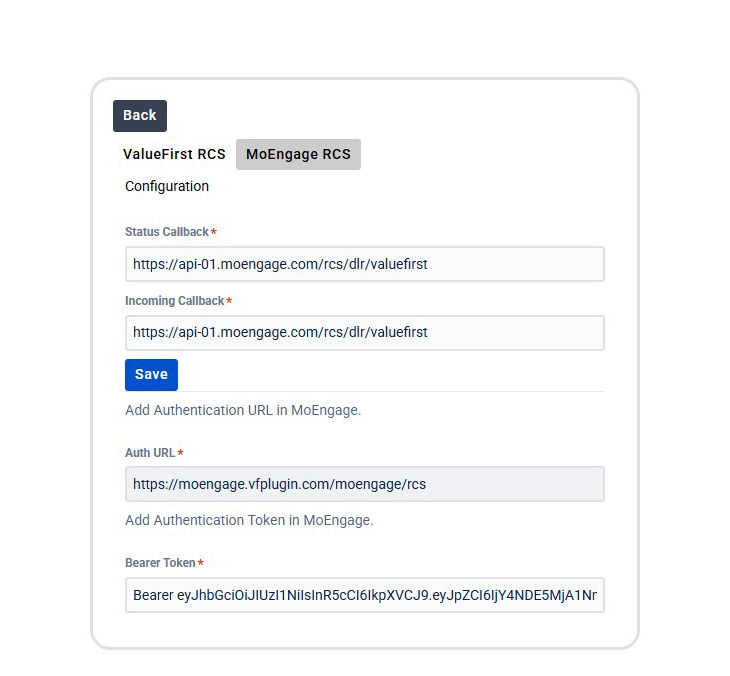Focus the Status Callback URL field
This screenshot has width=730, height=676.
pos(364,264)
